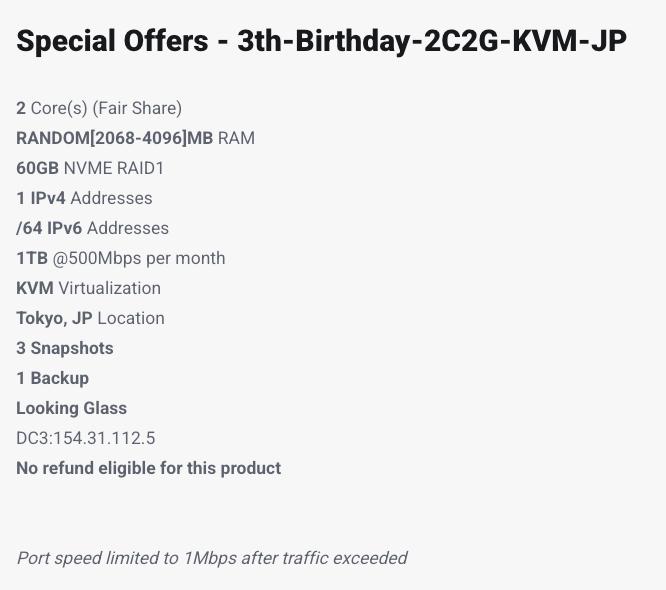Click the "3 Snapshots" line
The image size is (666, 590).
(x=65, y=348)
